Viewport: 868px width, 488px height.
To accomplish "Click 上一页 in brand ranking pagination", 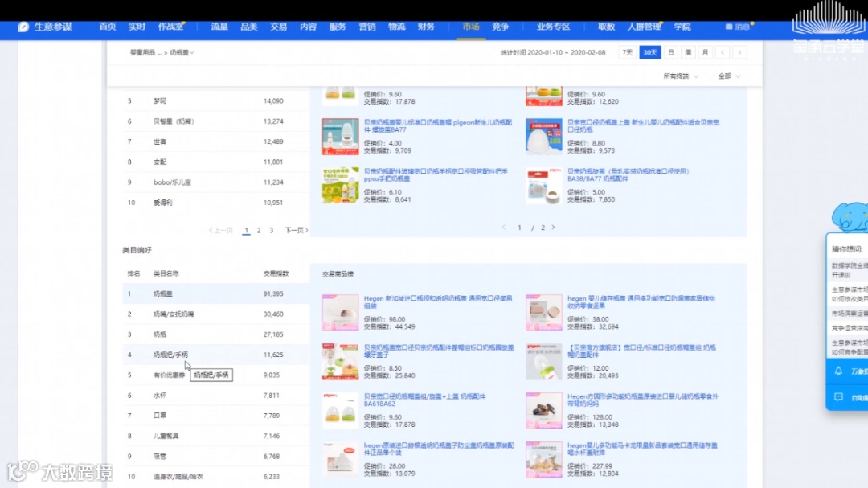I will (x=221, y=231).
